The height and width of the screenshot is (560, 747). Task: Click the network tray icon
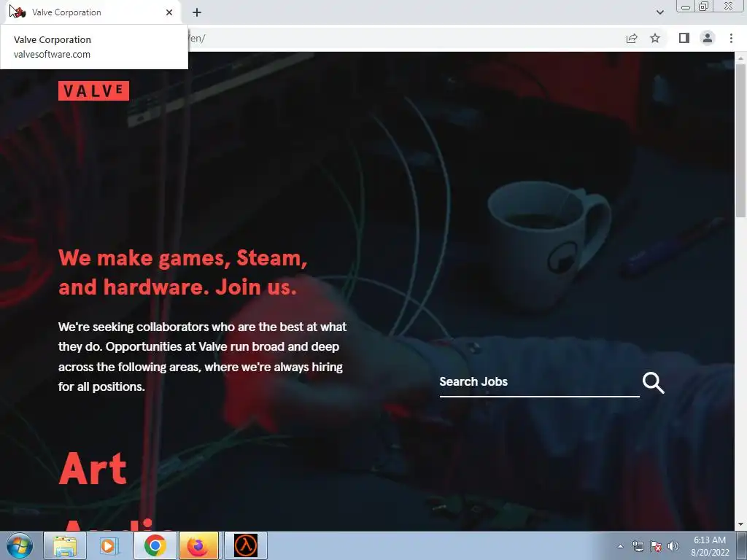pos(638,546)
